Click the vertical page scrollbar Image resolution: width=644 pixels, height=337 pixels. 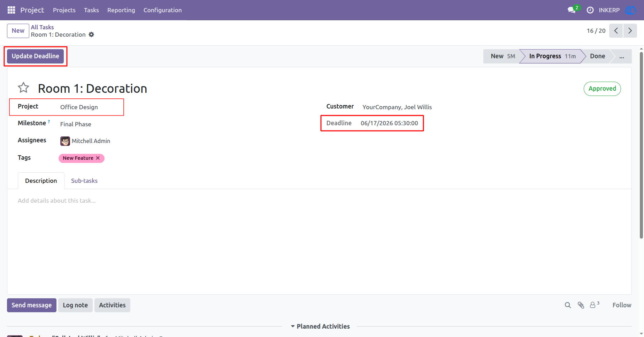point(641,145)
